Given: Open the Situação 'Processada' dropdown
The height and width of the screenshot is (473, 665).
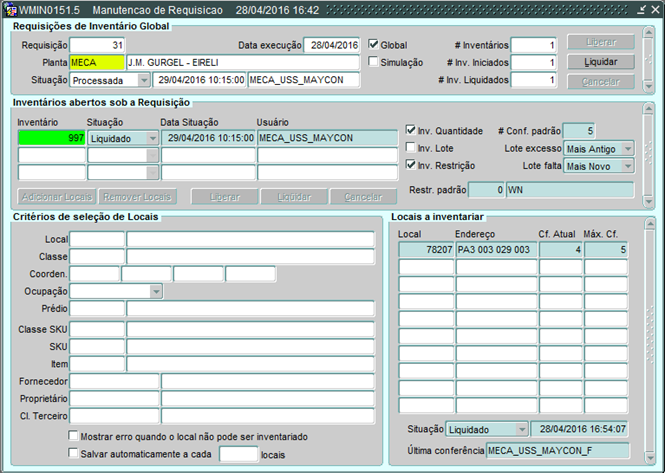Looking at the screenshot, I should tap(143, 80).
